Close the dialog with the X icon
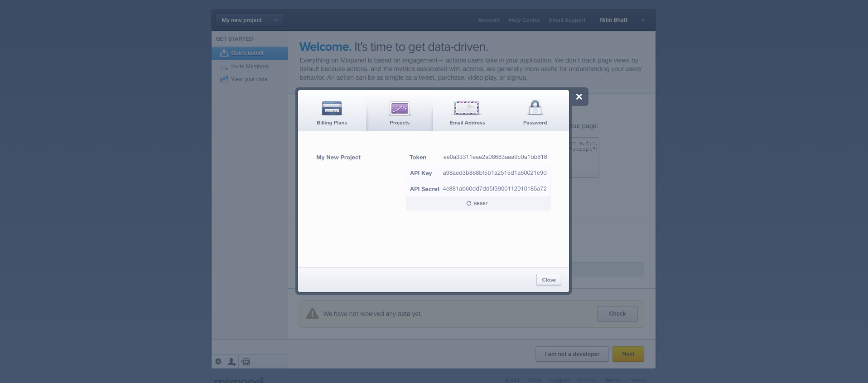Viewport: 868px width, 383px height. click(579, 96)
